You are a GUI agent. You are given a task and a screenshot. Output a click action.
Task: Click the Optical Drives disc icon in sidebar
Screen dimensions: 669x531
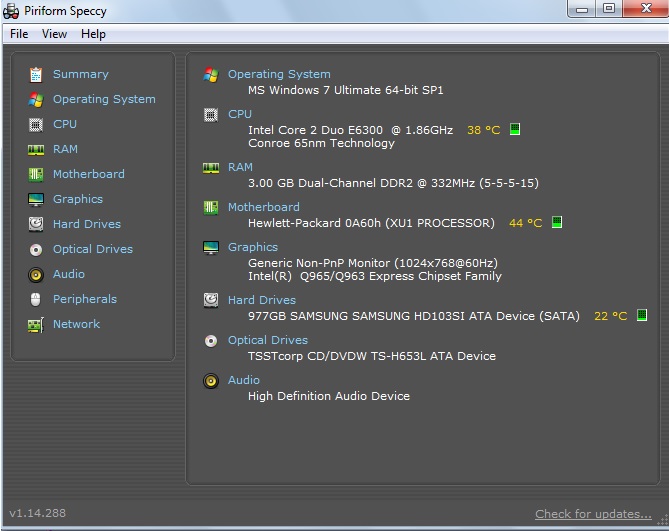(36, 250)
